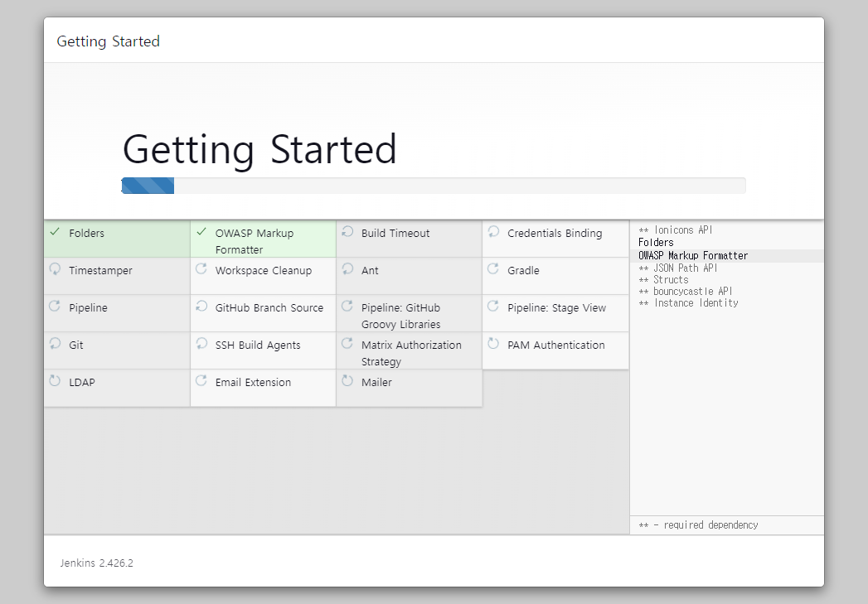
Task: Click the pending icon next to Mailer
Action: coord(347,380)
